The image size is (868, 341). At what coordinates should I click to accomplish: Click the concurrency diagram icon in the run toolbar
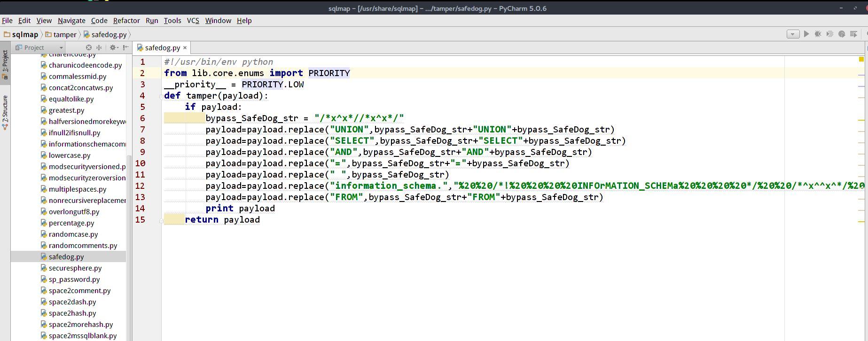(853, 34)
